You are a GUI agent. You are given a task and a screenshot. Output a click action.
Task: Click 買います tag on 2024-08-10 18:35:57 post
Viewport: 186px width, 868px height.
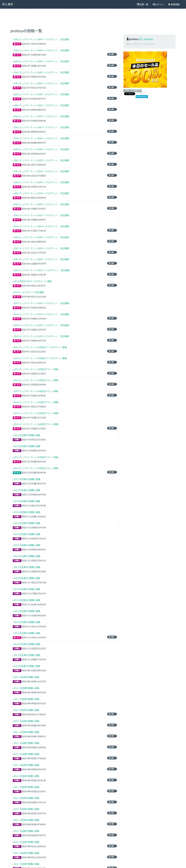[x=17, y=286]
